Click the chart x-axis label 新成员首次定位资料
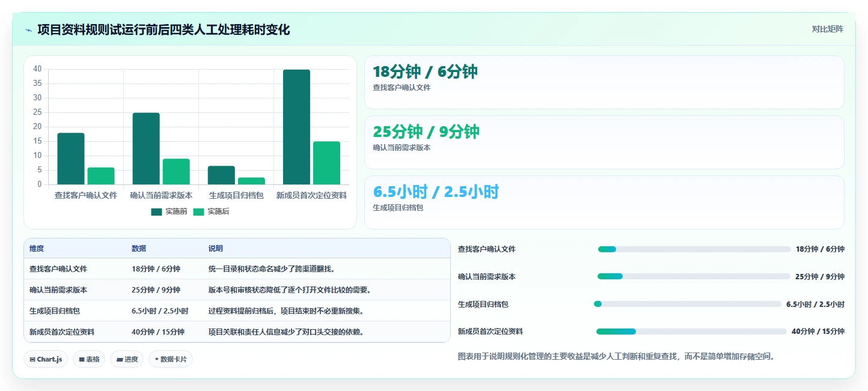 [x=311, y=195]
